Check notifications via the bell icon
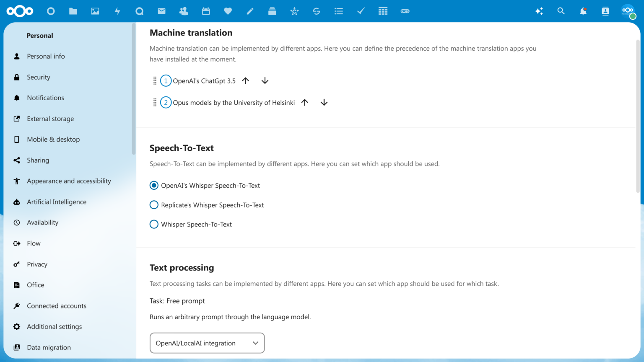644x362 pixels. (583, 11)
